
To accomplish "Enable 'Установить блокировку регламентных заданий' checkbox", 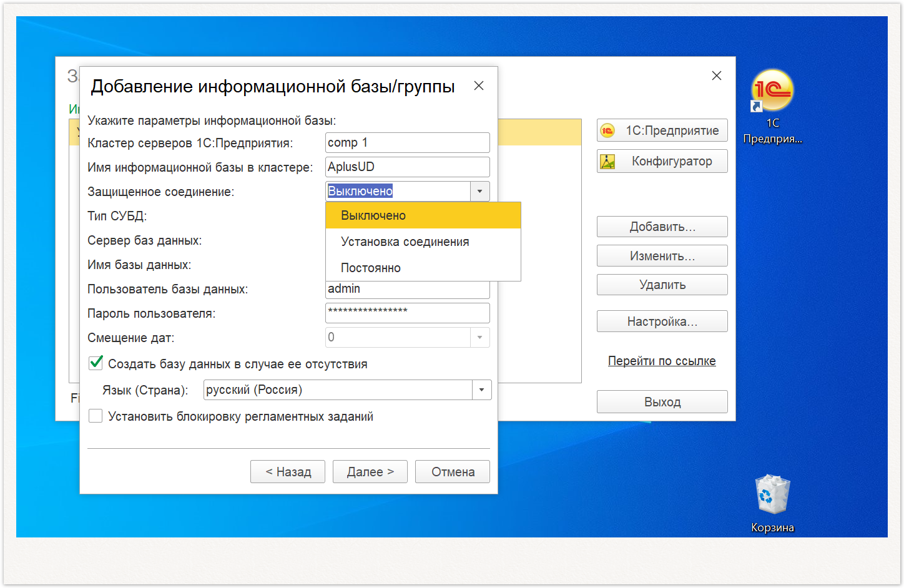I will [96, 416].
